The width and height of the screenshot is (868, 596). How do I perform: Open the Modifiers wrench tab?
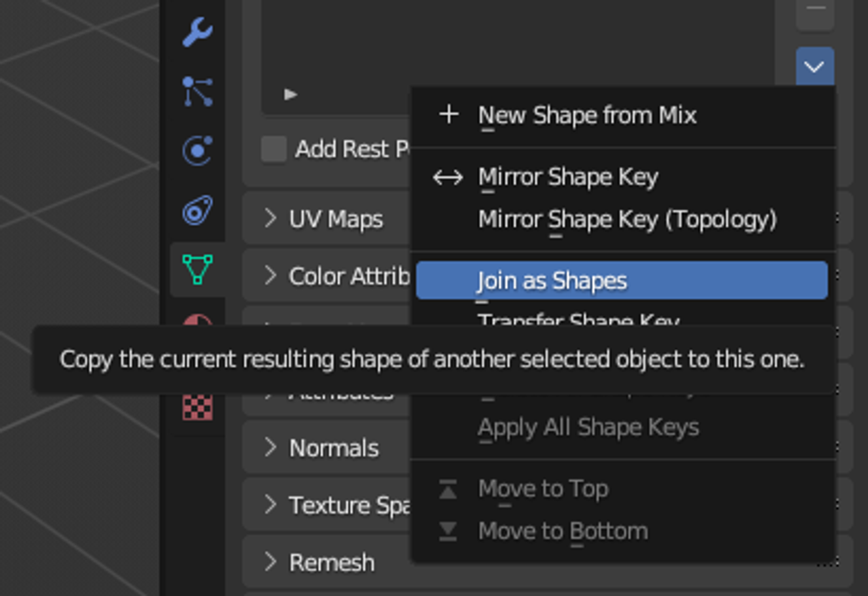pyautogui.click(x=197, y=32)
